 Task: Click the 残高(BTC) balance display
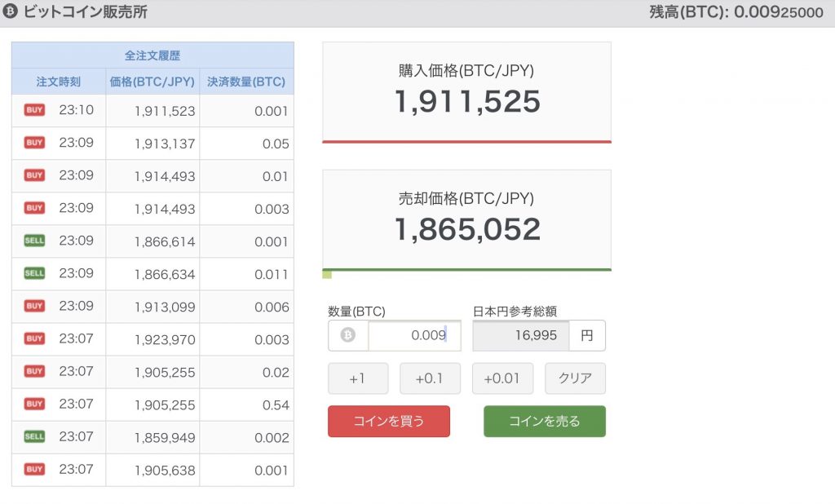pyautogui.click(x=736, y=11)
